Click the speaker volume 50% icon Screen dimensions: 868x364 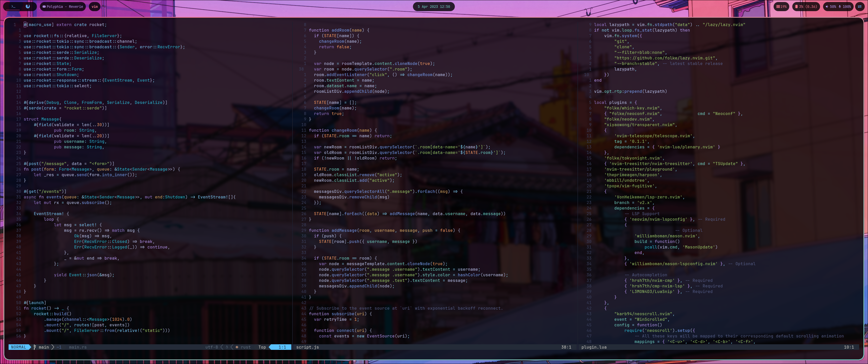pos(827,6)
